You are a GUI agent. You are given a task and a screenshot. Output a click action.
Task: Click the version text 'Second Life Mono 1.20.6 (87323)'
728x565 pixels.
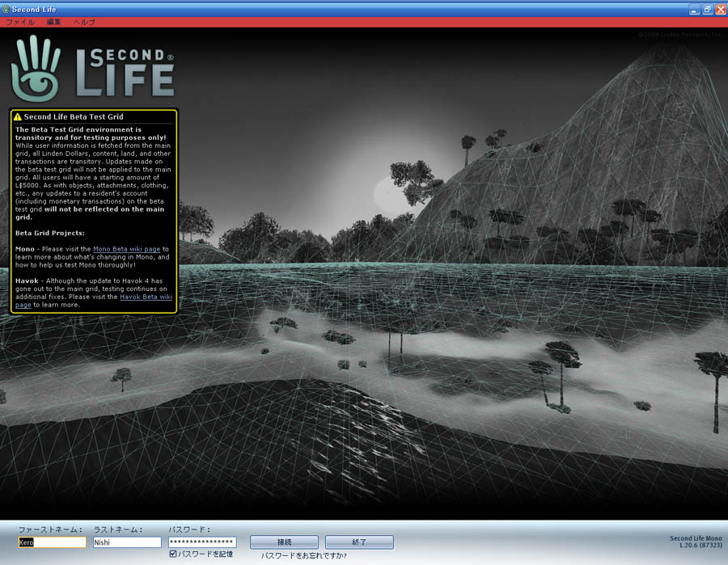coord(696,542)
